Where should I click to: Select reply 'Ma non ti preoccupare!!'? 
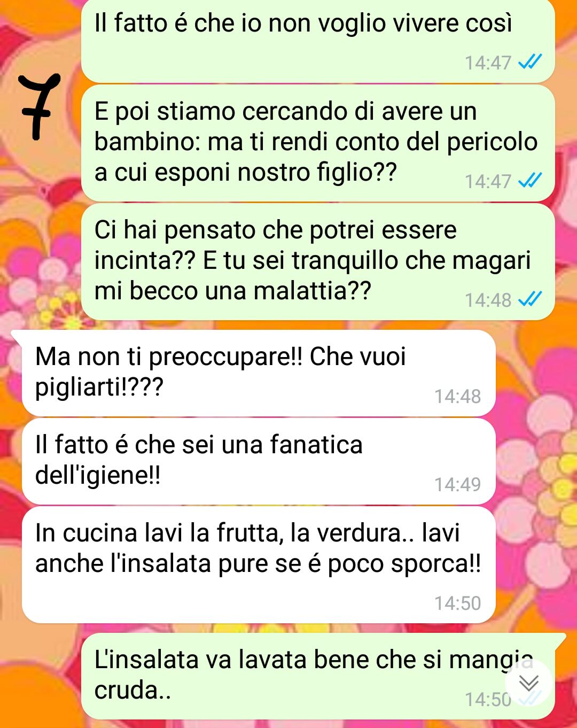(259, 373)
